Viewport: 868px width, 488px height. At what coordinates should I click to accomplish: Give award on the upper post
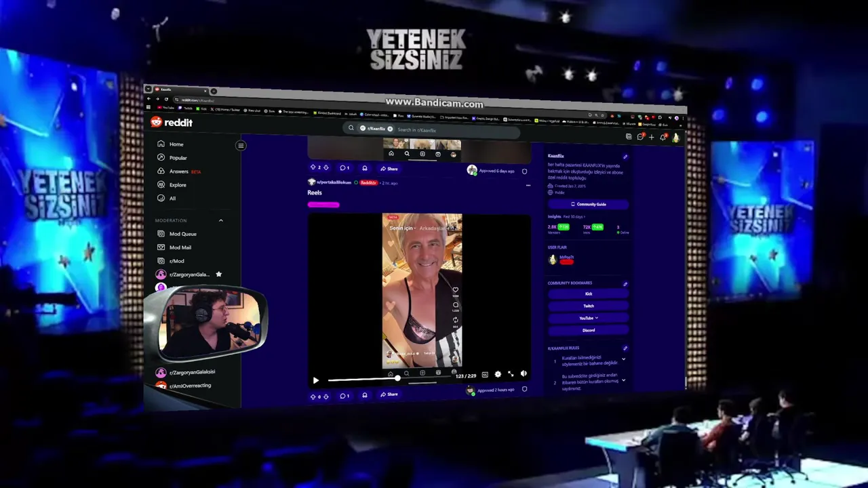(365, 168)
